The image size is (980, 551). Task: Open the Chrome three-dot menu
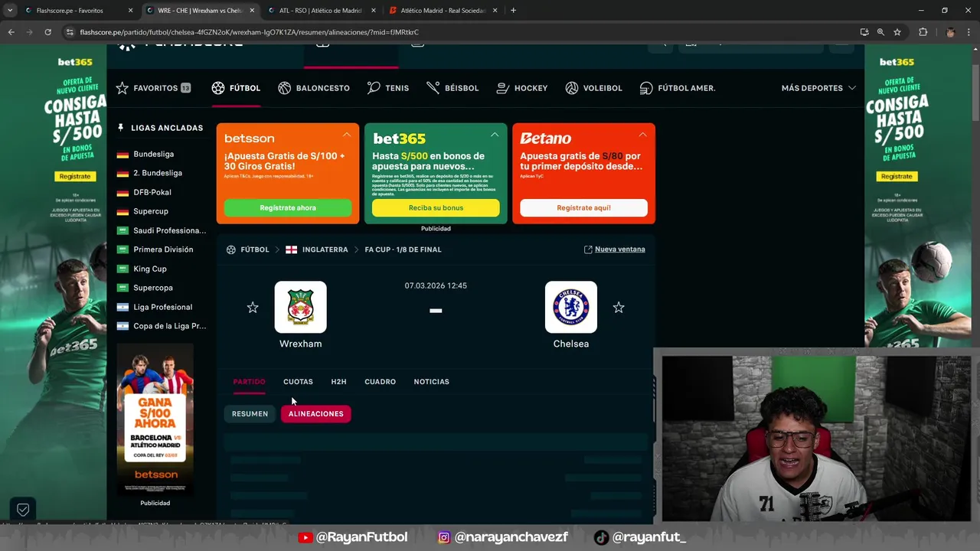(x=969, y=32)
